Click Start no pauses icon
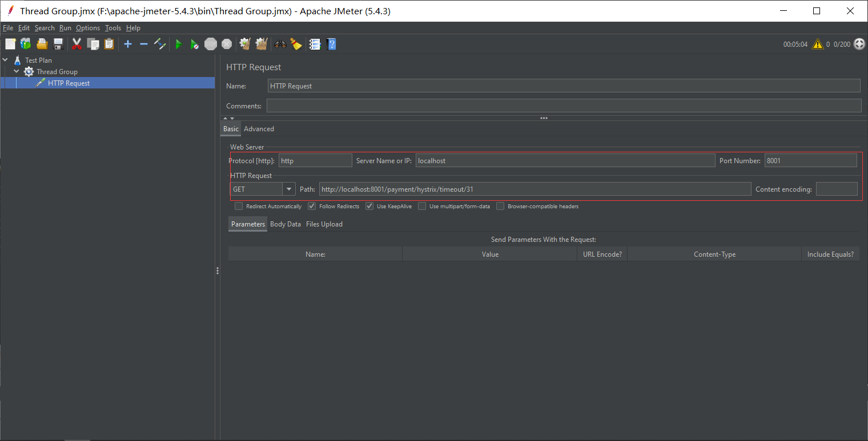Viewport: 868px width, 441px height. click(x=195, y=44)
